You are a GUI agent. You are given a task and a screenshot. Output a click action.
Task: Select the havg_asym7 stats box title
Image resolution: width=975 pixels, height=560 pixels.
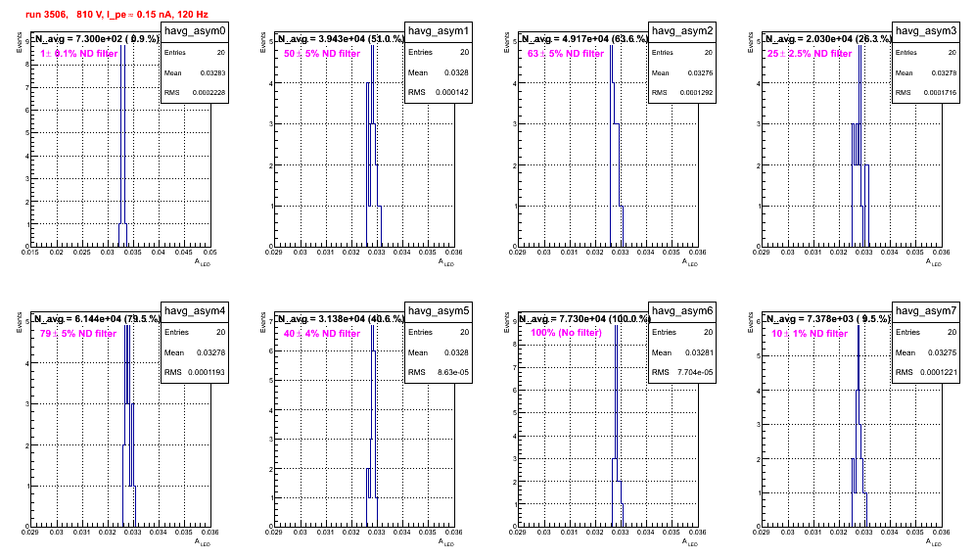point(926,311)
